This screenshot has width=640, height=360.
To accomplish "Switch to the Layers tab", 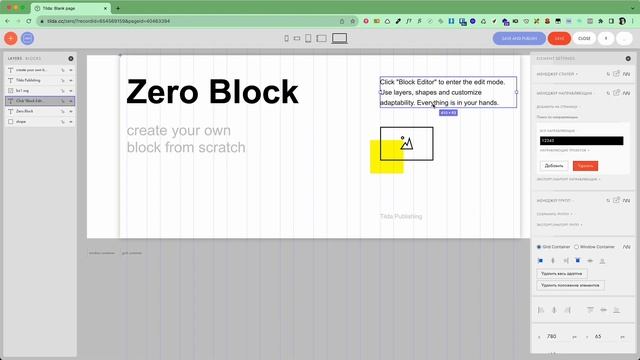I will (15, 59).
